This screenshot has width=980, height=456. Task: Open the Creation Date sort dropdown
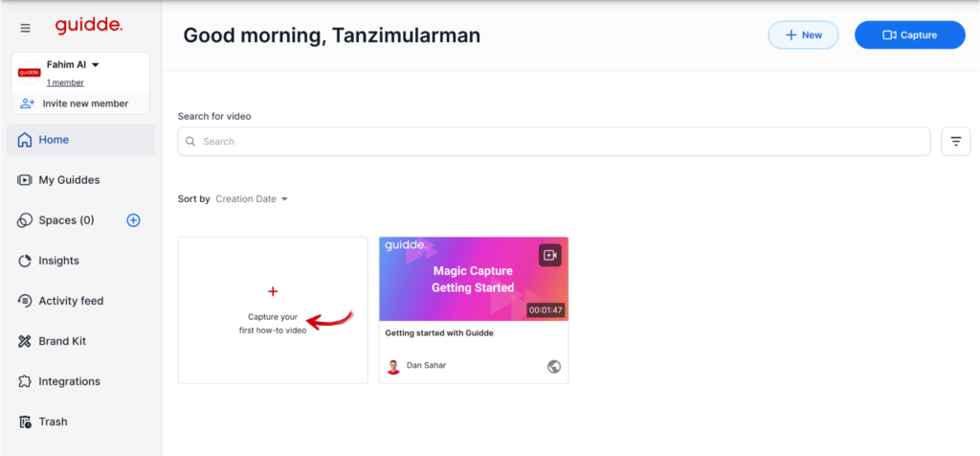point(252,199)
